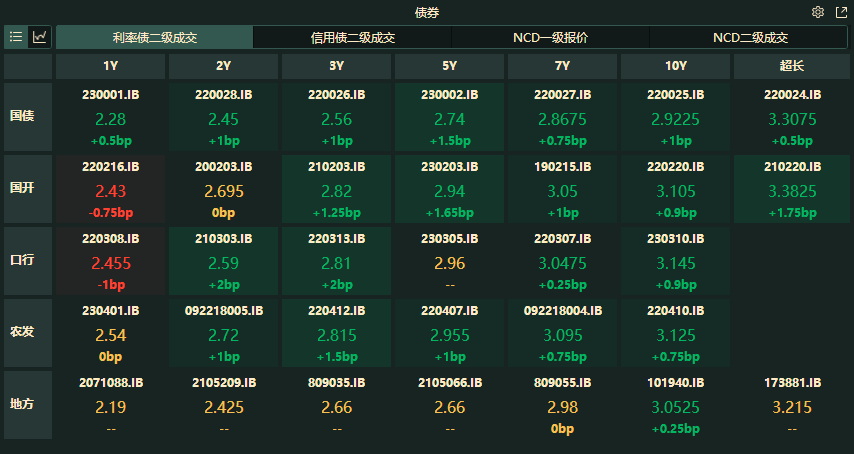The height and width of the screenshot is (454, 854).
Task: Open bond 230002.IB cell
Action: [449, 116]
